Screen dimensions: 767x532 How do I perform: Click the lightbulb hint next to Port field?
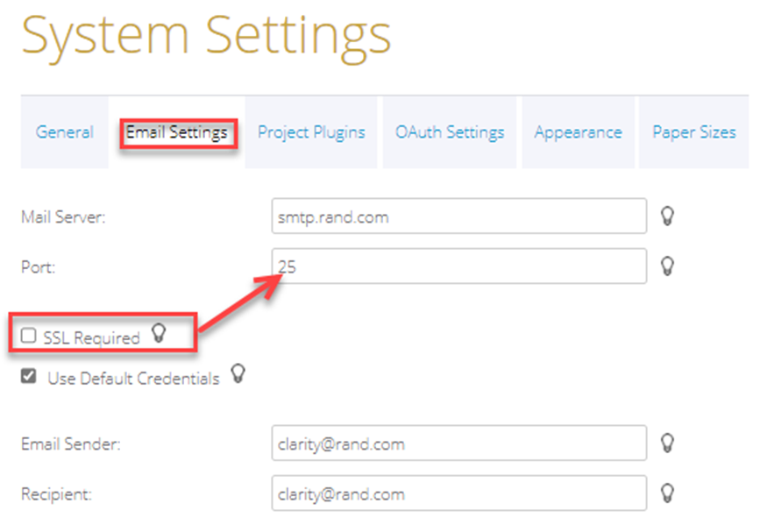point(667,265)
